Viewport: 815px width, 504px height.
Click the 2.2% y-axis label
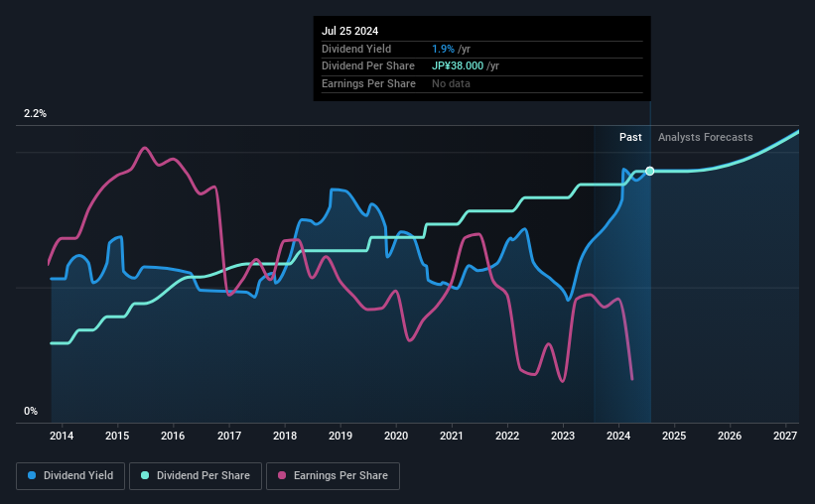tap(35, 114)
